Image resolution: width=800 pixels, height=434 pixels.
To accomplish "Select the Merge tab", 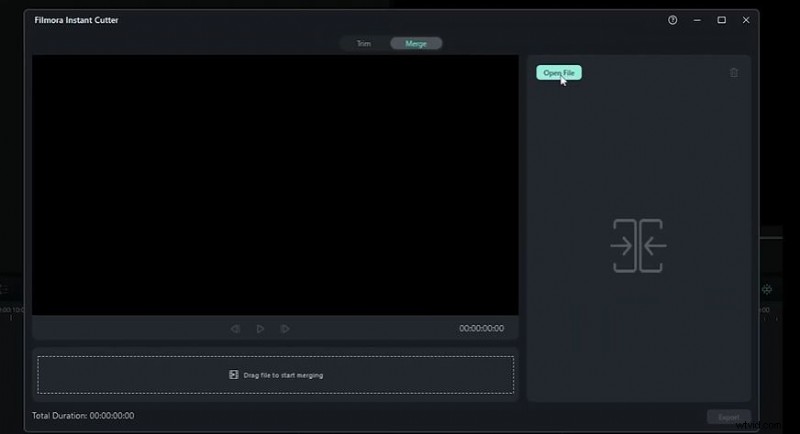I will 416,44.
